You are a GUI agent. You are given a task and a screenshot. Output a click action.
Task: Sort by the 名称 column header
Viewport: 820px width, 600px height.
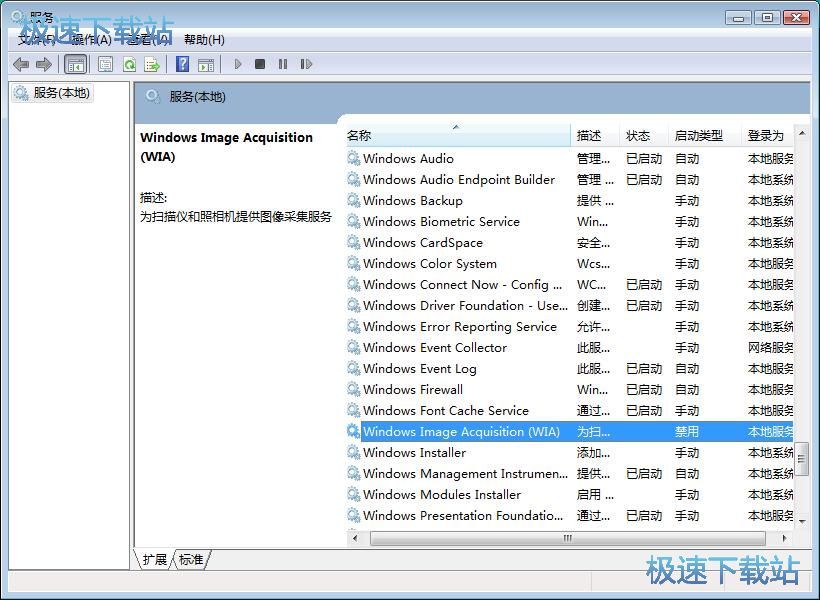(x=457, y=135)
